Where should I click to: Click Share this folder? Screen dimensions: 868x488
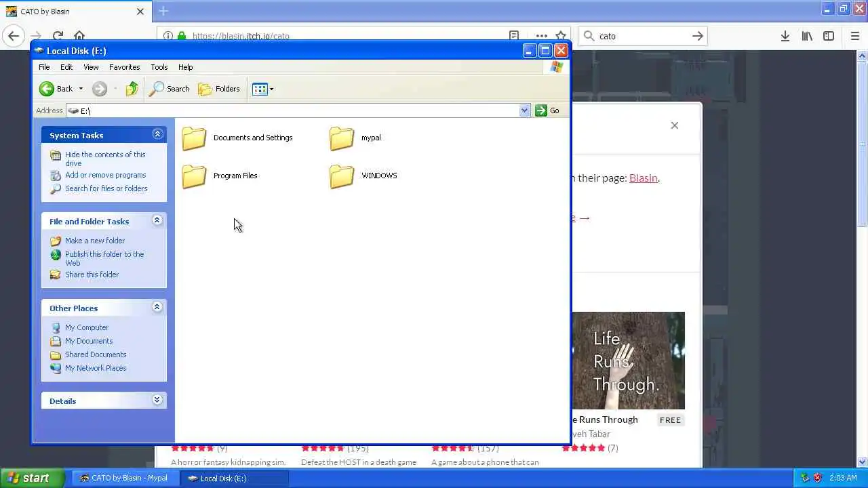pos(92,274)
